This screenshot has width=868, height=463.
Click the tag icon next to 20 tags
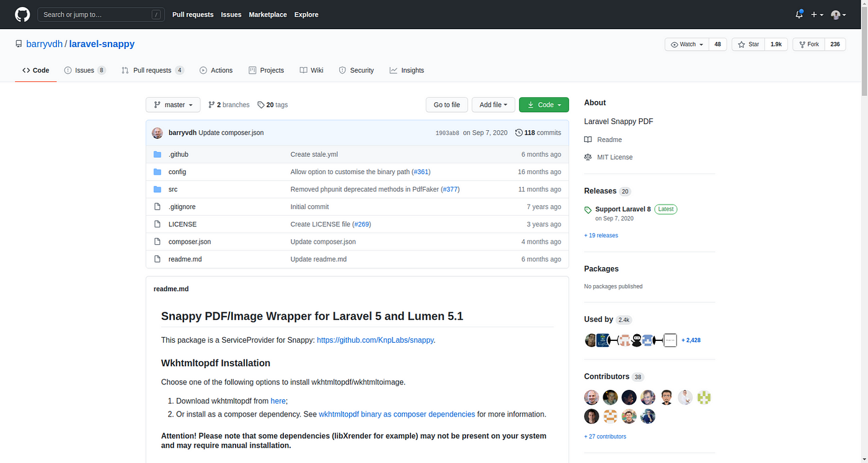pos(261,105)
